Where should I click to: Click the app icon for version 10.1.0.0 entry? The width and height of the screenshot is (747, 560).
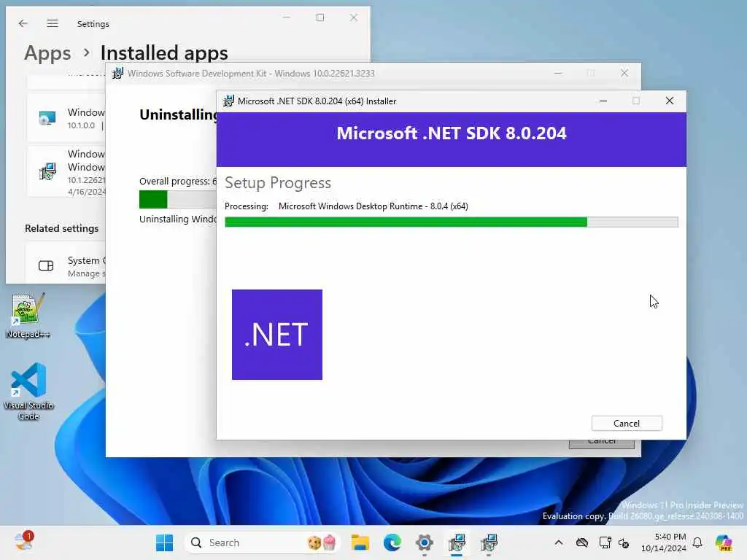tap(47, 117)
